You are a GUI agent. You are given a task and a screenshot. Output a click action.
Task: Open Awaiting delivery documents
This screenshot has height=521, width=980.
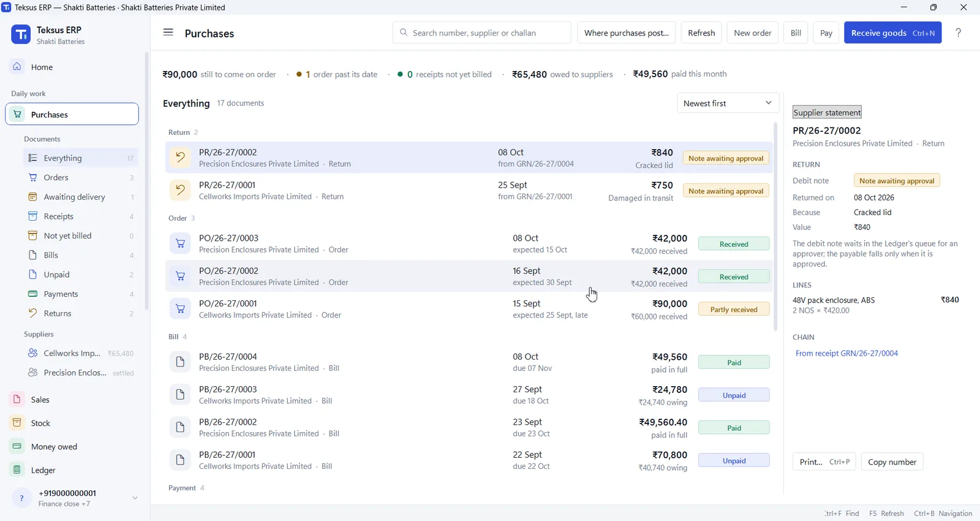pyautogui.click(x=81, y=197)
